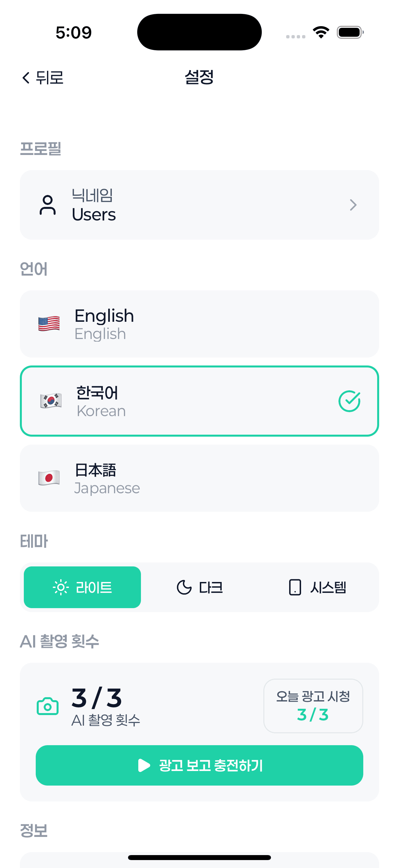Select 日本語 Japanese language option
The height and width of the screenshot is (868, 399).
click(199, 478)
